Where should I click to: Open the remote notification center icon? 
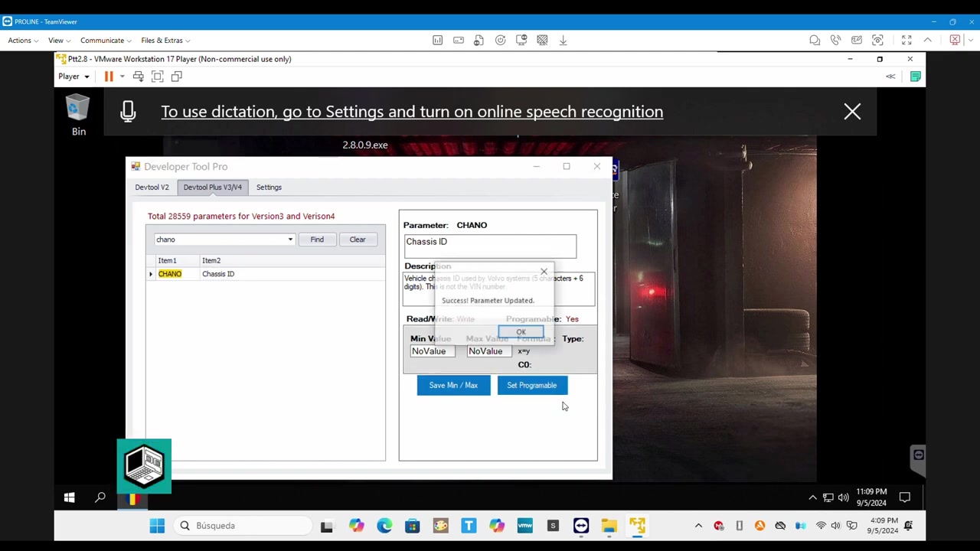pyautogui.click(x=904, y=498)
